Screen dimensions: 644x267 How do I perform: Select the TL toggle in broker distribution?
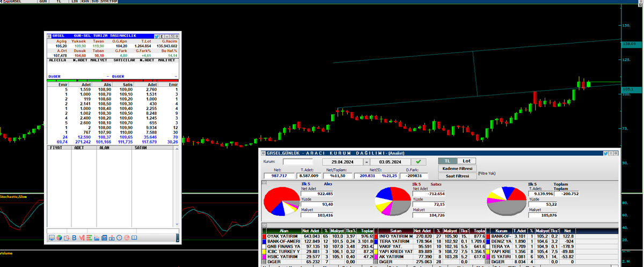[447, 161]
